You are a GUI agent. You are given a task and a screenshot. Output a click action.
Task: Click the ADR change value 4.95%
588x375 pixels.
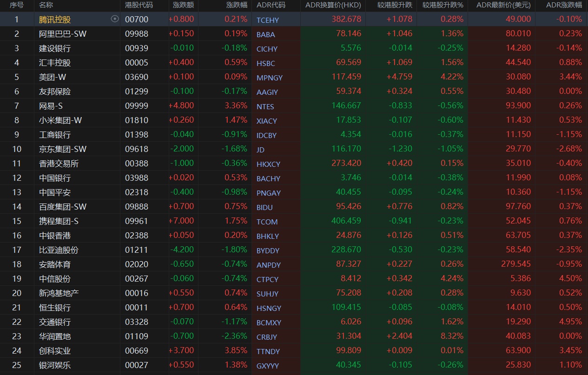(x=570, y=322)
